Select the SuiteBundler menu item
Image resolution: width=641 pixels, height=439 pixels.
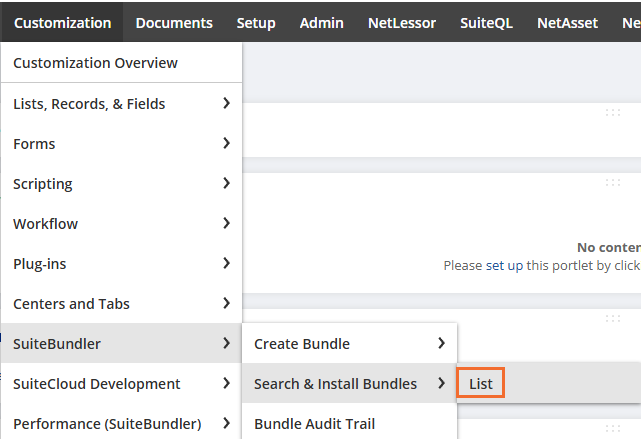click(120, 344)
